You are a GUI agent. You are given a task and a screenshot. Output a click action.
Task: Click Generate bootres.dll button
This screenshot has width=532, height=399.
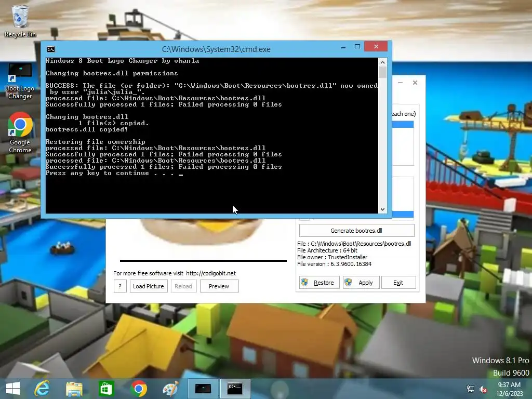[x=356, y=231]
